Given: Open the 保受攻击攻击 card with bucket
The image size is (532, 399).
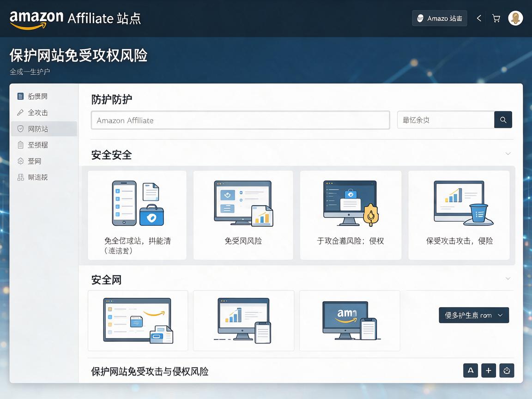Looking at the screenshot, I should point(459,215).
